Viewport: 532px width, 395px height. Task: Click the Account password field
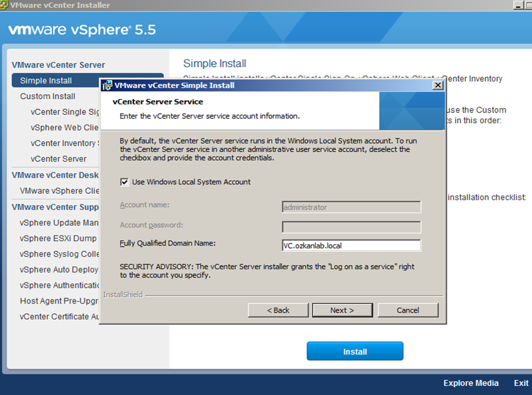tap(351, 227)
